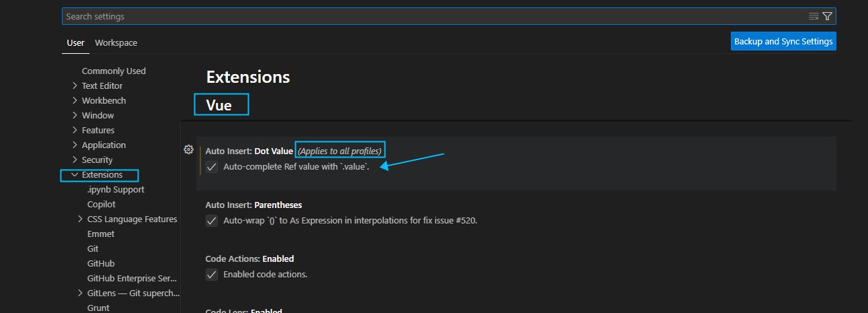Open Commonly Used settings
This screenshot has width=868, height=313.
[114, 71]
